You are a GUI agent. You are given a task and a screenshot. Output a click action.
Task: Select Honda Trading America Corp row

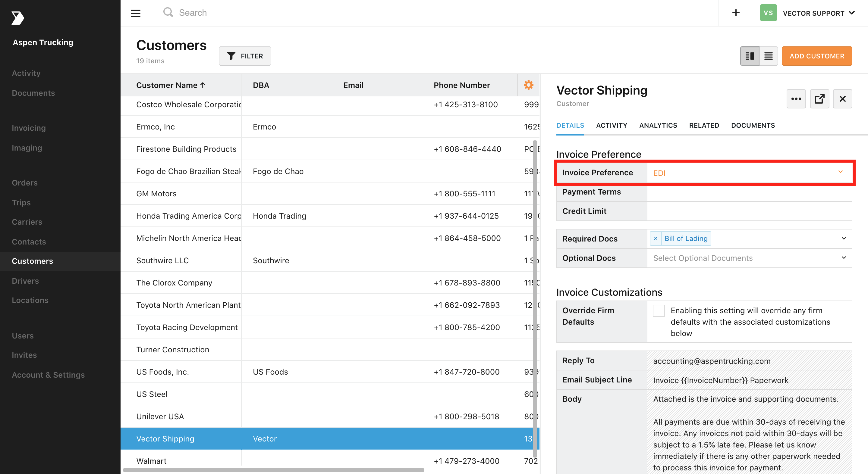coord(330,216)
